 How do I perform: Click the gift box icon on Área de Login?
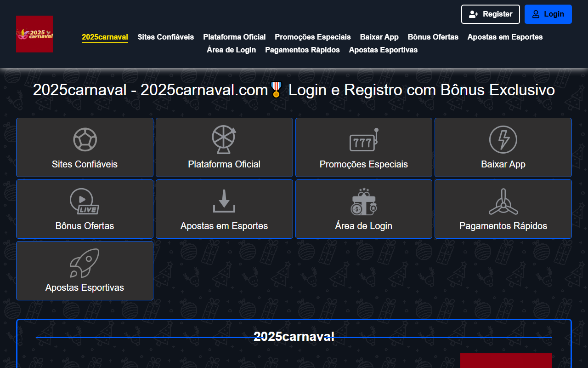point(364,201)
